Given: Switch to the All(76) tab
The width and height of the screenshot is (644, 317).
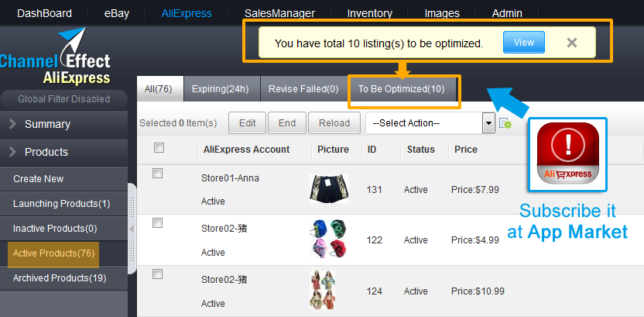Looking at the screenshot, I should [x=159, y=89].
